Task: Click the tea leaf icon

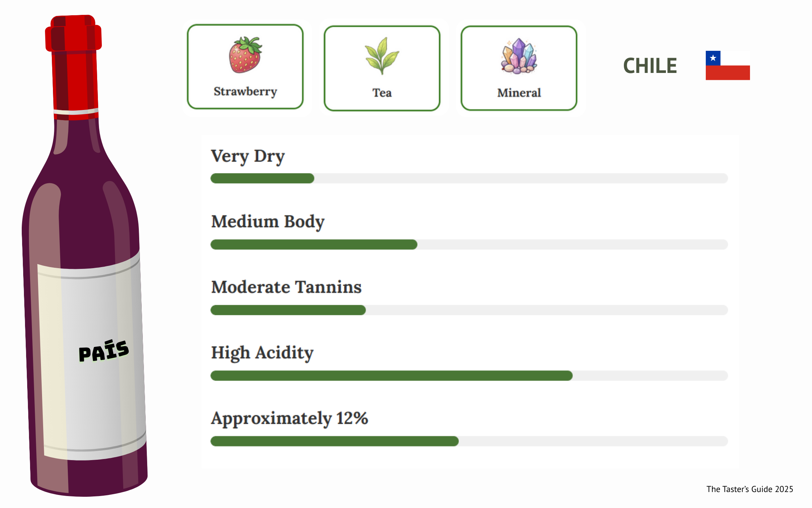Action: pyautogui.click(x=382, y=56)
